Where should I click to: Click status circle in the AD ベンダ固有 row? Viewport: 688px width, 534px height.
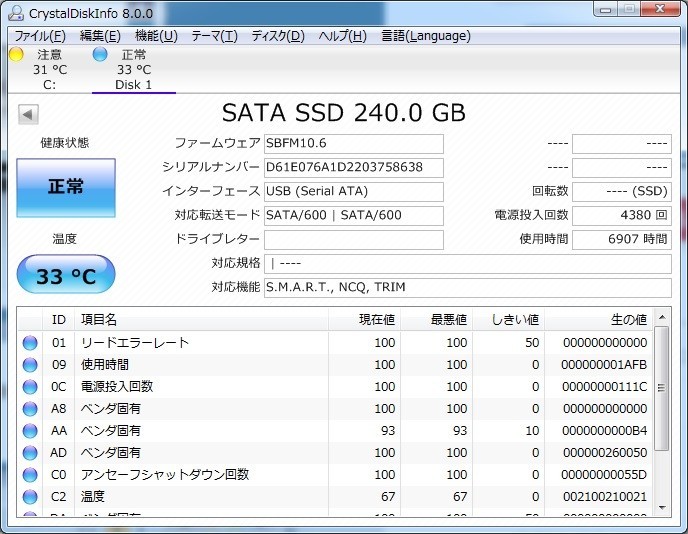click(x=30, y=453)
